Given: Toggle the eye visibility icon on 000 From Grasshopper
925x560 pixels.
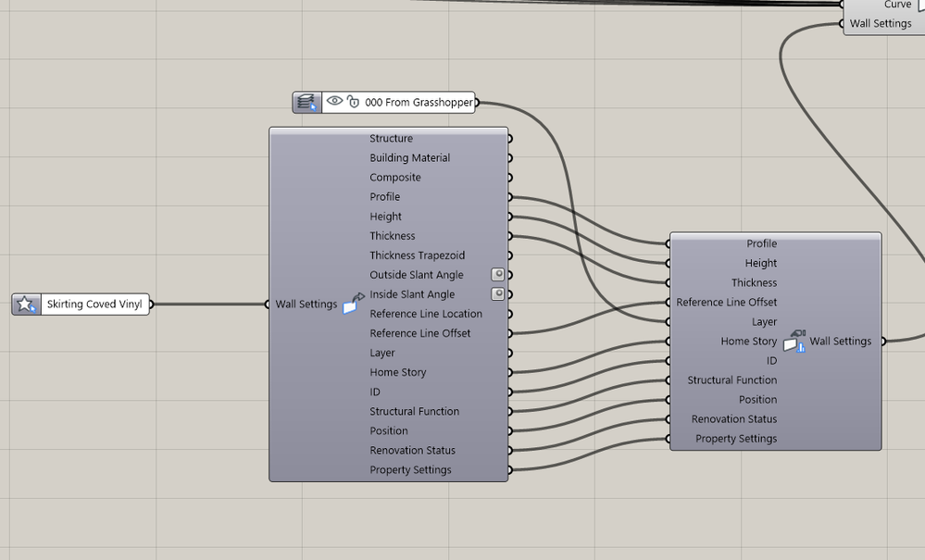Looking at the screenshot, I should coord(334,102).
